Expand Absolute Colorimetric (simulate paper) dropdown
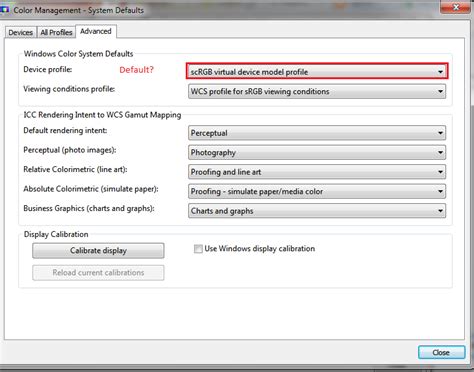The height and width of the screenshot is (372, 474). click(317, 191)
